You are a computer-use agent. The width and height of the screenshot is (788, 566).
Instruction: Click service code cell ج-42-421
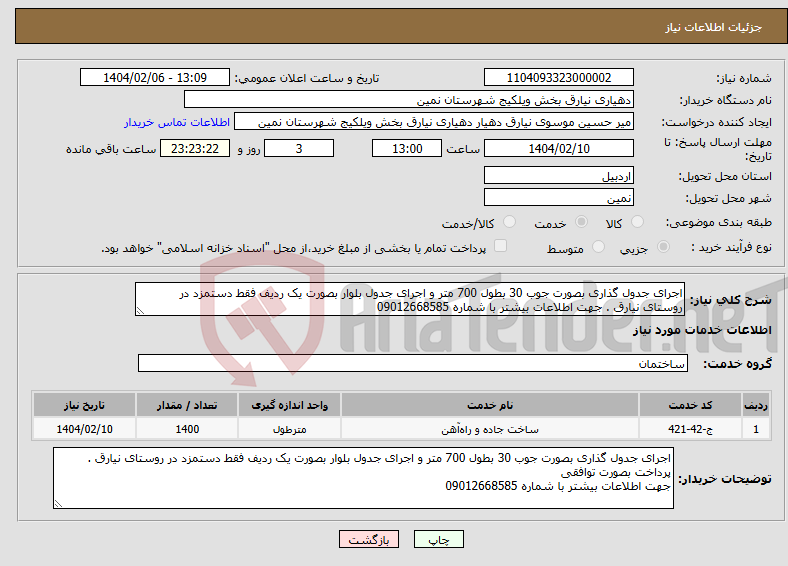(x=691, y=429)
